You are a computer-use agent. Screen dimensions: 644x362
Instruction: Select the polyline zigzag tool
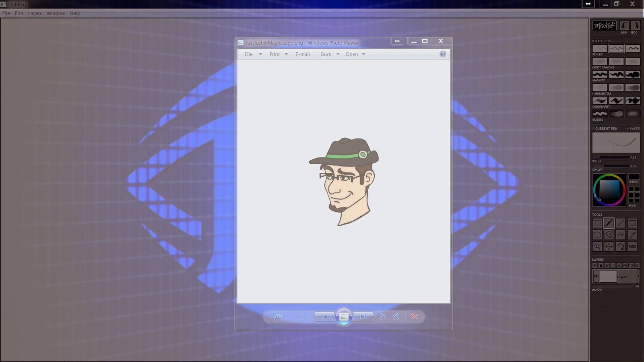point(621,235)
